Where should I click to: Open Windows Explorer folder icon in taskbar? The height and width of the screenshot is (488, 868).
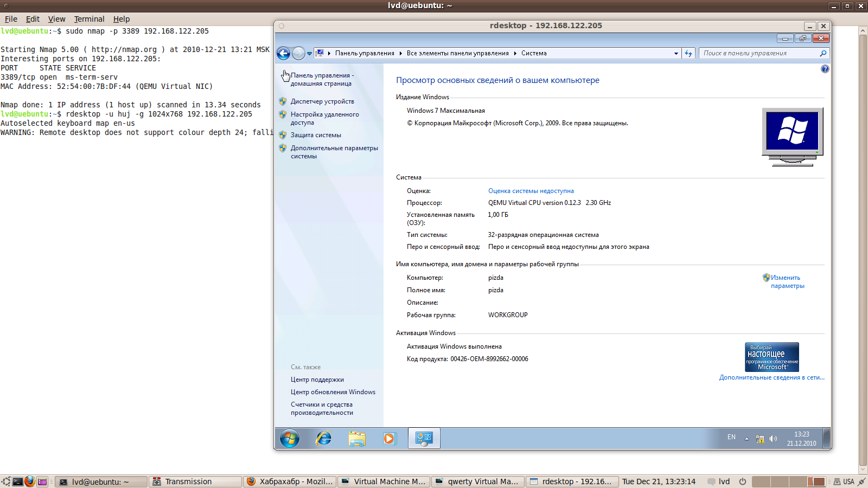pyautogui.click(x=356, y=438)
